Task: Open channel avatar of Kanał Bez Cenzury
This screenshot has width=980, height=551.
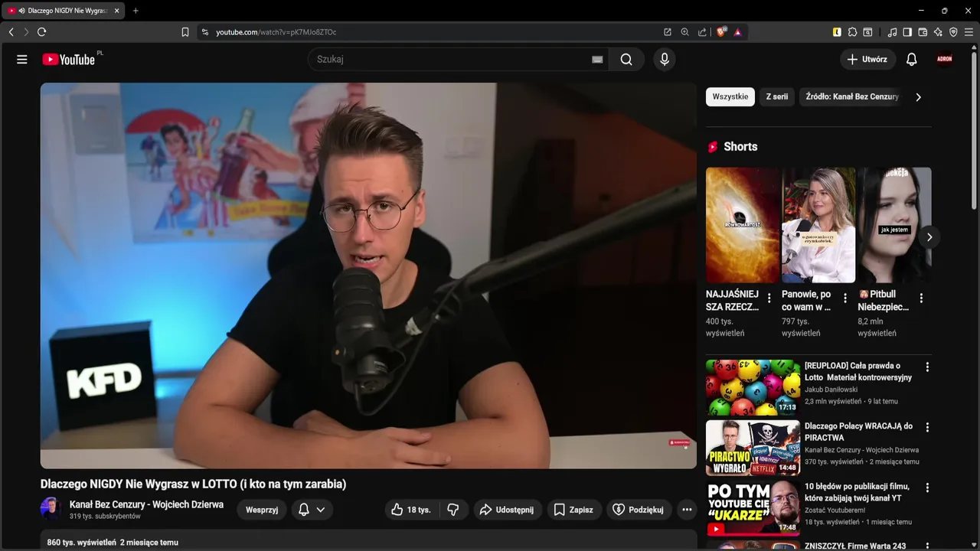Action: pyautogui.click(x=51, y=509)
